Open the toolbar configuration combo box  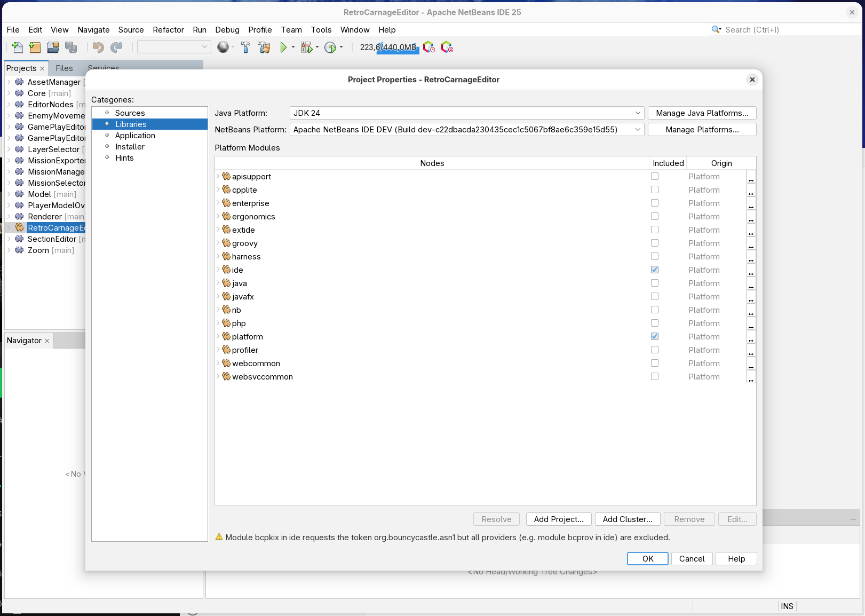coord(174,47)
